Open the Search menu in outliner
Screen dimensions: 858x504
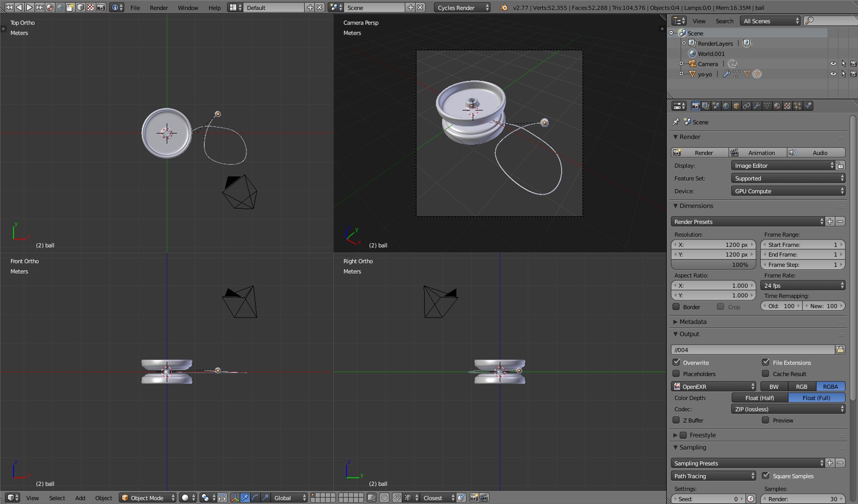(x=724, y=21)
